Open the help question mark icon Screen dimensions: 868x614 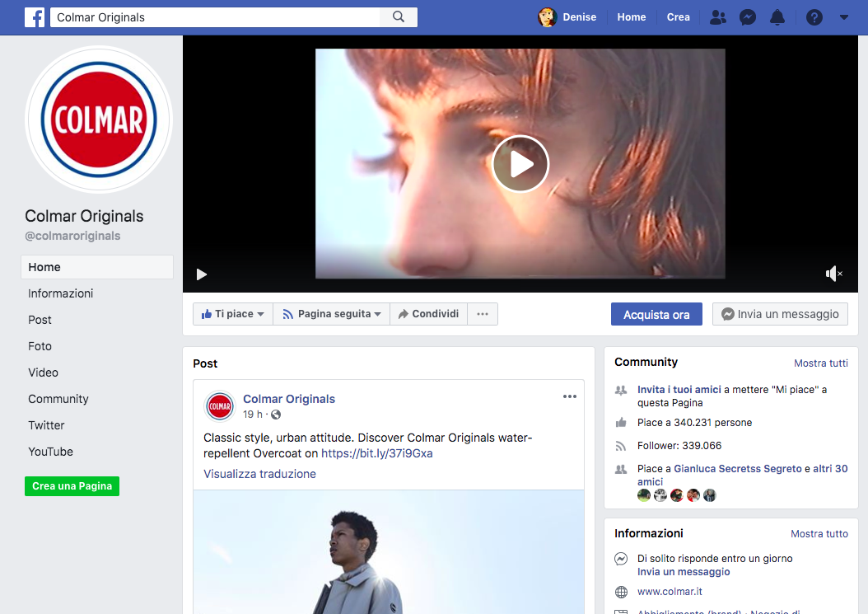814,17
